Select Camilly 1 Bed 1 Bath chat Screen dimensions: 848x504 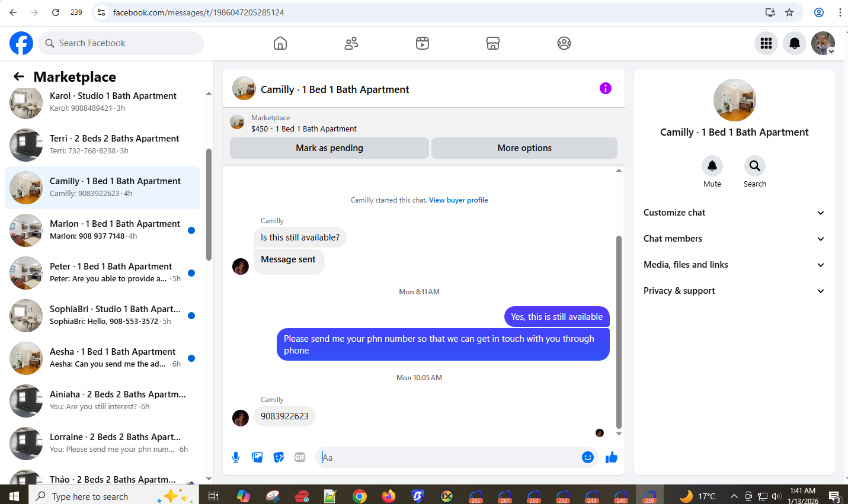coord(102,188)
